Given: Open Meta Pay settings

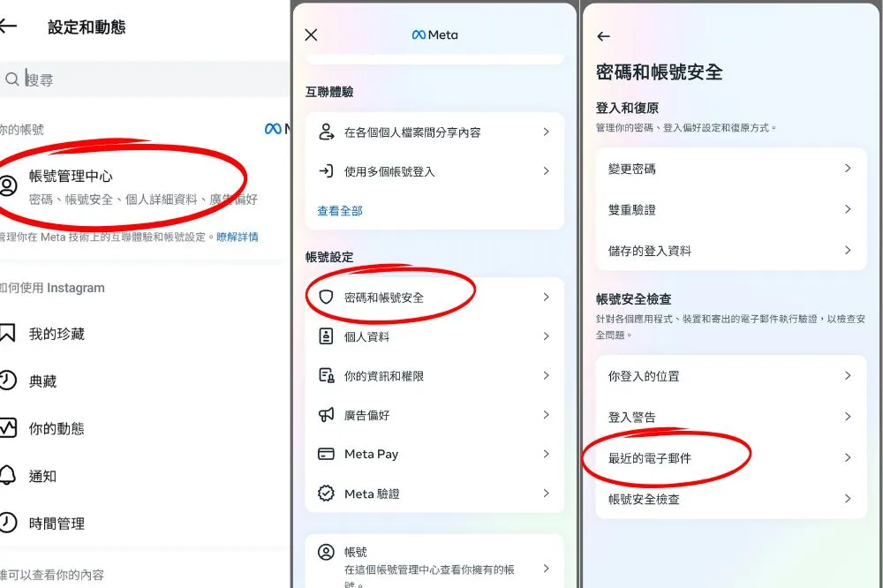Looking at the screenshot, I should [434, 454].
